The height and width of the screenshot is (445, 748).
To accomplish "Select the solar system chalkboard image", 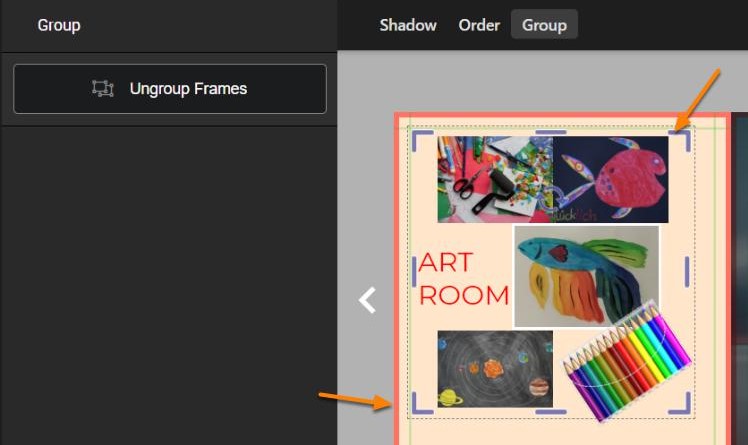I will pyautogui.click(x=495, y=369).
